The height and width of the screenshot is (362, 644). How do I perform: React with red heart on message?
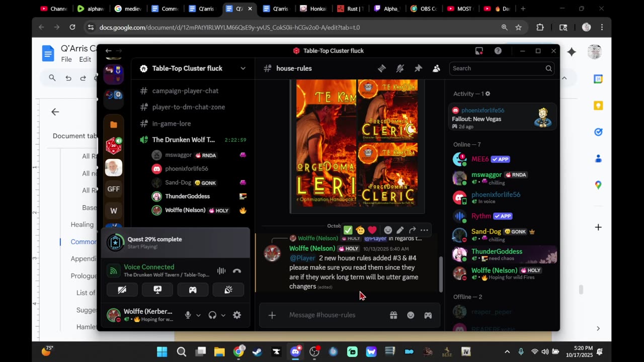(372, 230)
